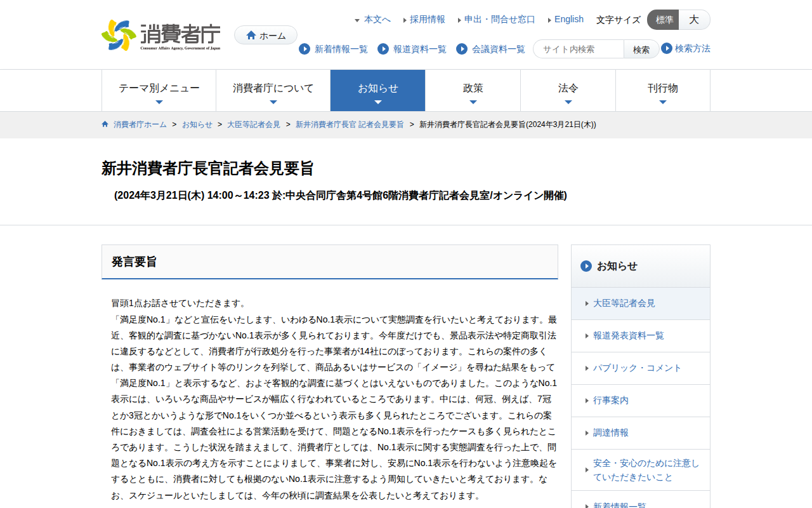Click the house icon in the breadcrumb trail

105,124
